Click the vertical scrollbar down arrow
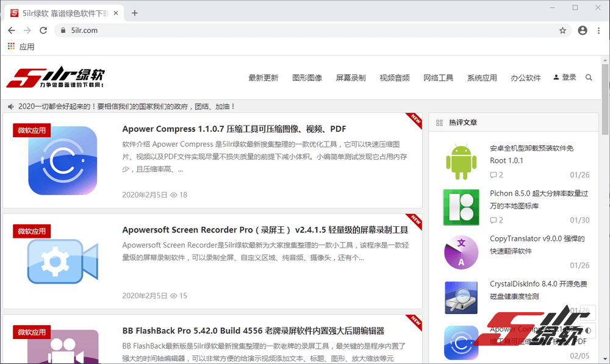The width and height of the screenshot is (610, 364). tap(605, 359)
